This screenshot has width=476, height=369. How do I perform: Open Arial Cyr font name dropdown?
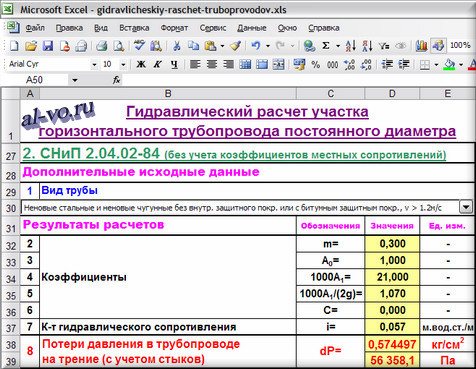[94, 64]
